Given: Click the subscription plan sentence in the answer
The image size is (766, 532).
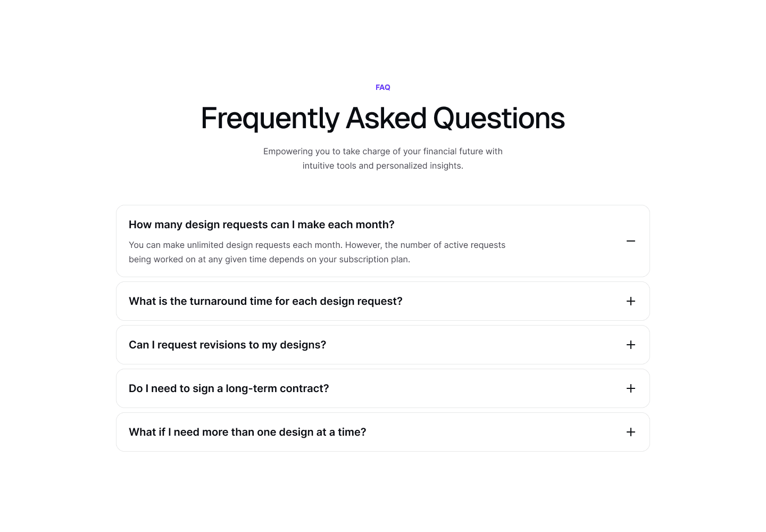Looking at the screenshot, I should pyautogui.click(x=269, y=259).
